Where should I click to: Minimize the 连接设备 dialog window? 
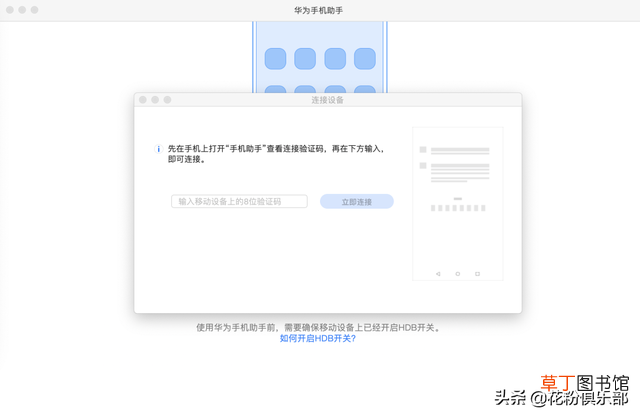point(155,100)
